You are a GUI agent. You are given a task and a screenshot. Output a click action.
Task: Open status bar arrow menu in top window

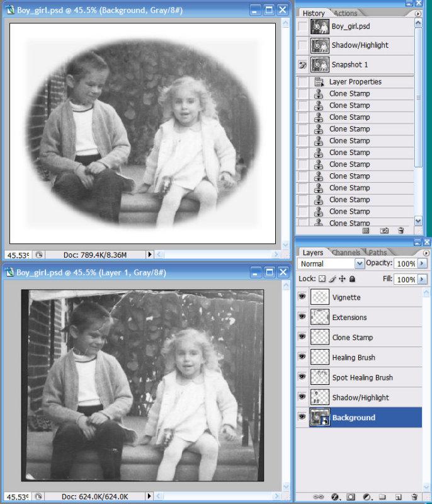(149, 255)
